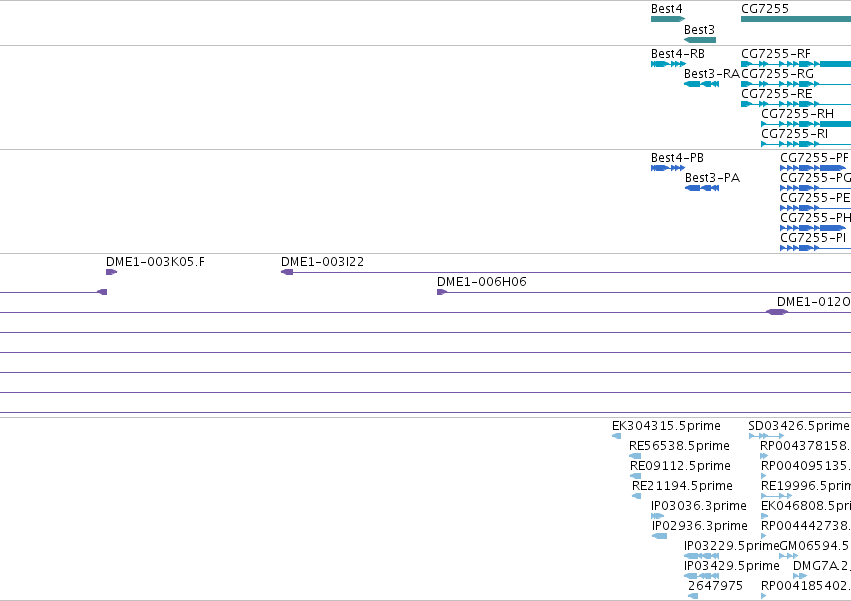Select the Best4 gene feature
The width and height of the screenshot is (851, 601).
668,19
